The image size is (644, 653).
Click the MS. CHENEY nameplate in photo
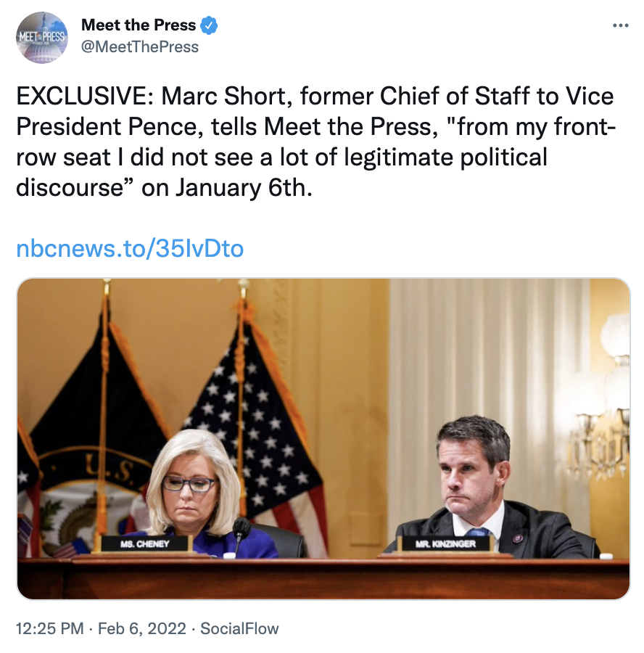pos(146,544)
